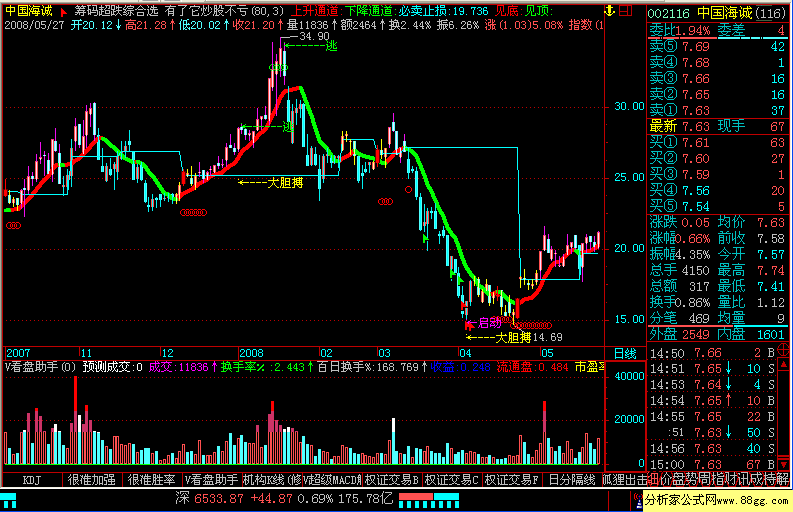Switch to the 日分隔线 indicator tab
793x512 pixels.
571,480
